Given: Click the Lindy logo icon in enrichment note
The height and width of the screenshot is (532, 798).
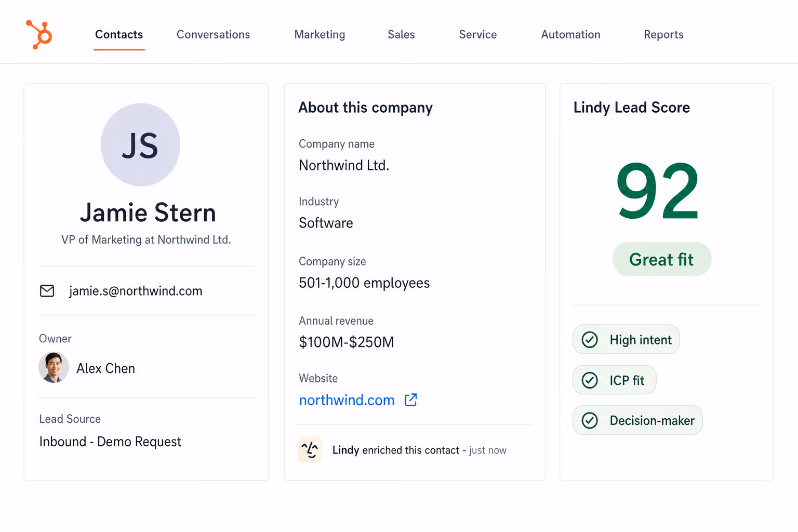Looking at the screenshot, I should pos(310,449).
